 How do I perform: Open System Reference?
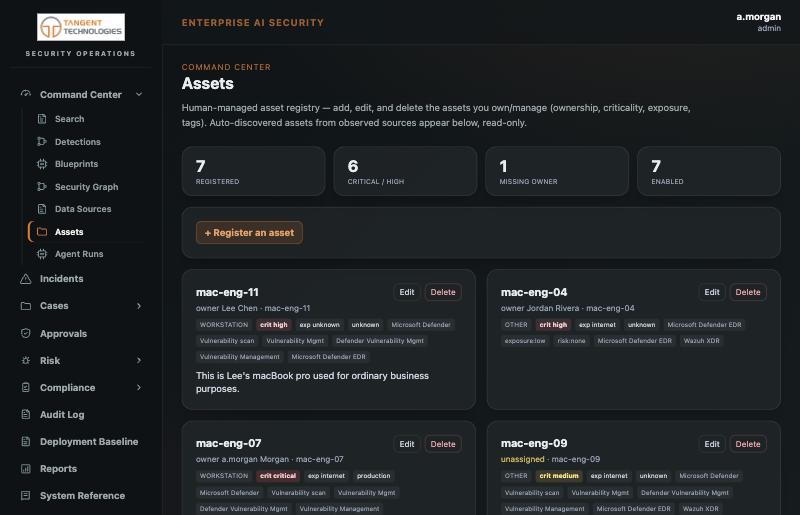click(x=82, y=496)
